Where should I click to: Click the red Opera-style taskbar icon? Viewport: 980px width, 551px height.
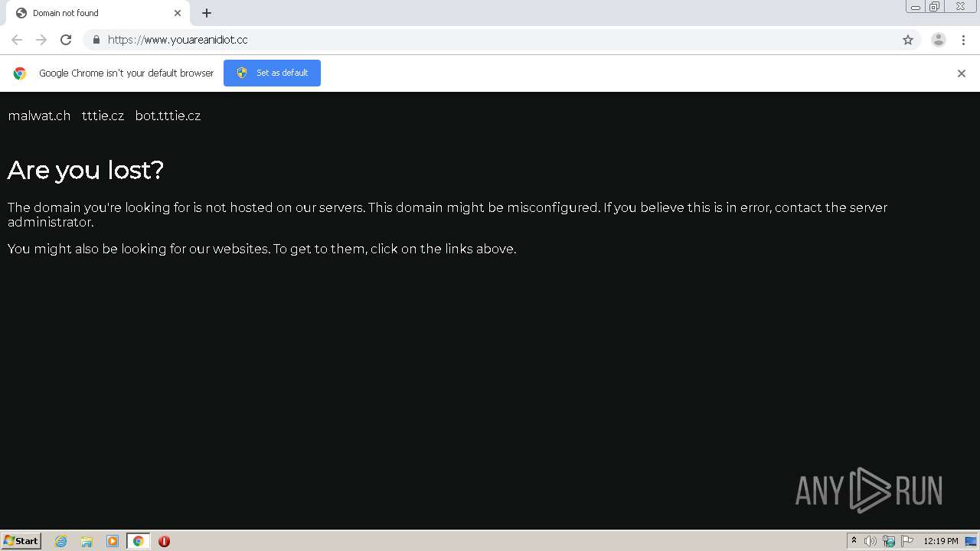164,541
